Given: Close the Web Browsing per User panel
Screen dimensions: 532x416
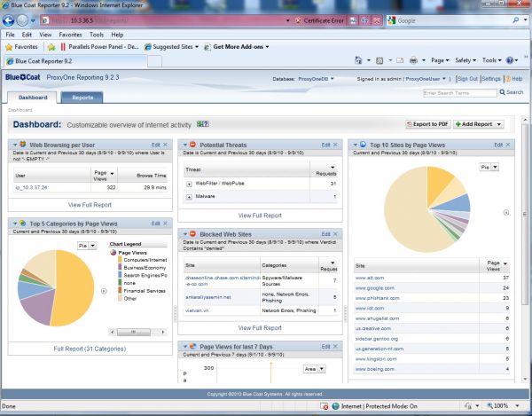Looking at the screenshot, I should pyautogui.click(x=165, y=145).
